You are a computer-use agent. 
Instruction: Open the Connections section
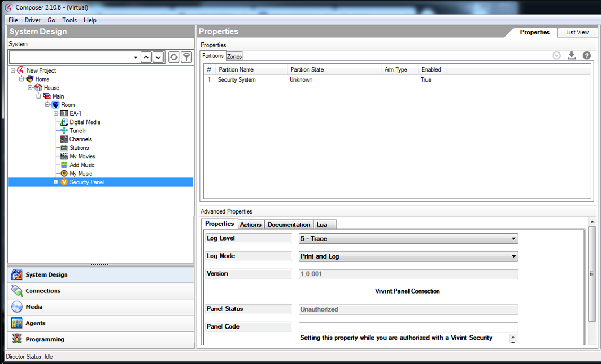coord(43,291)
